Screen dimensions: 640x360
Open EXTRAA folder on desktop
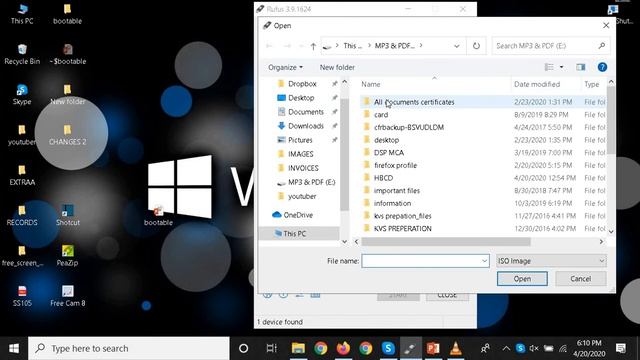(22, 176)
